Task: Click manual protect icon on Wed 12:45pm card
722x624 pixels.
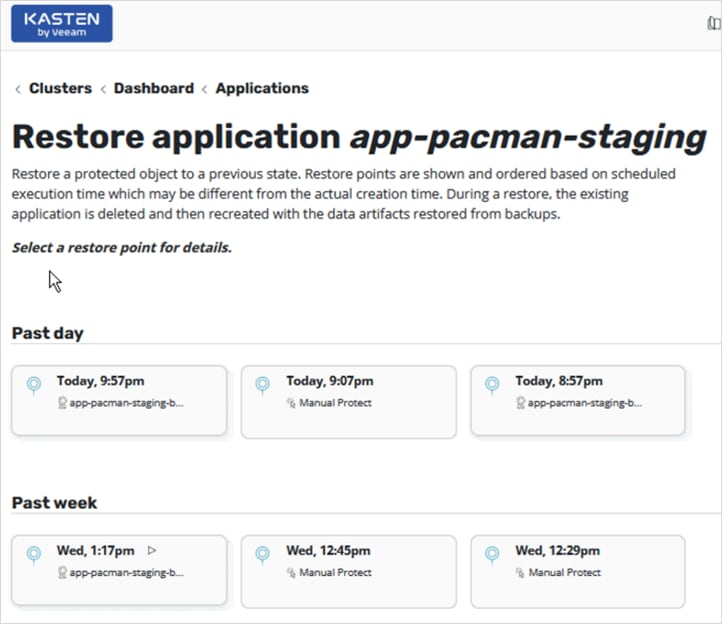Action: [x=291, y=572]
